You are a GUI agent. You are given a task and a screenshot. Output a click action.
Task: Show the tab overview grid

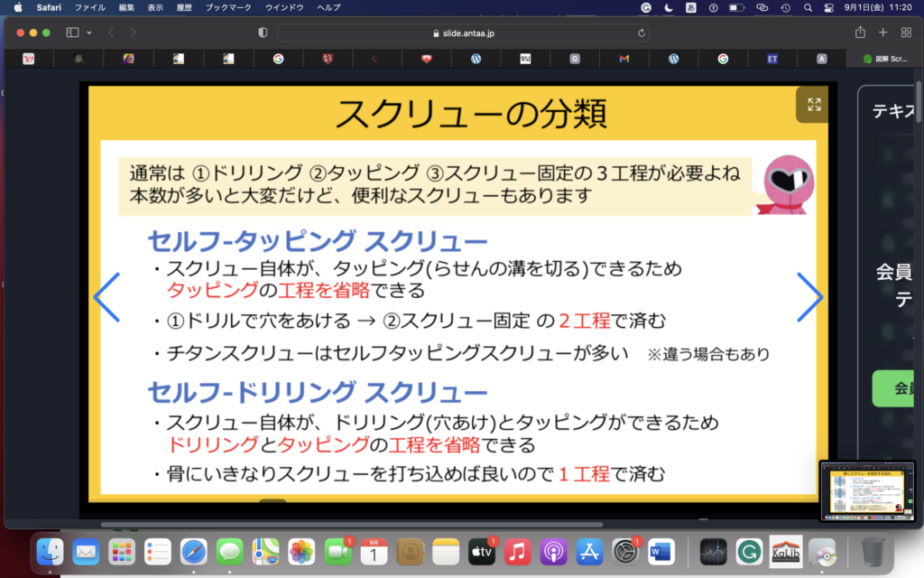coord(906,33)
